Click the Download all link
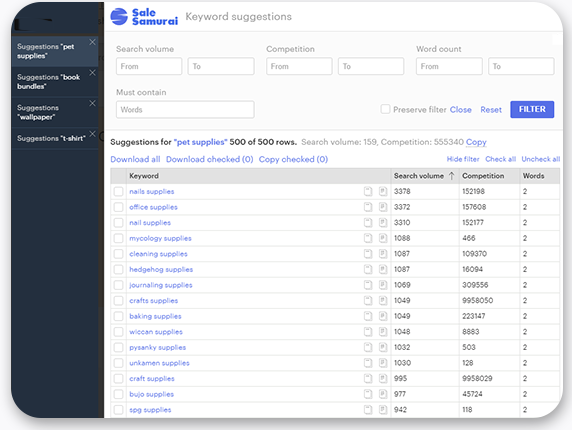572x430 pixels. coord(135,159)
